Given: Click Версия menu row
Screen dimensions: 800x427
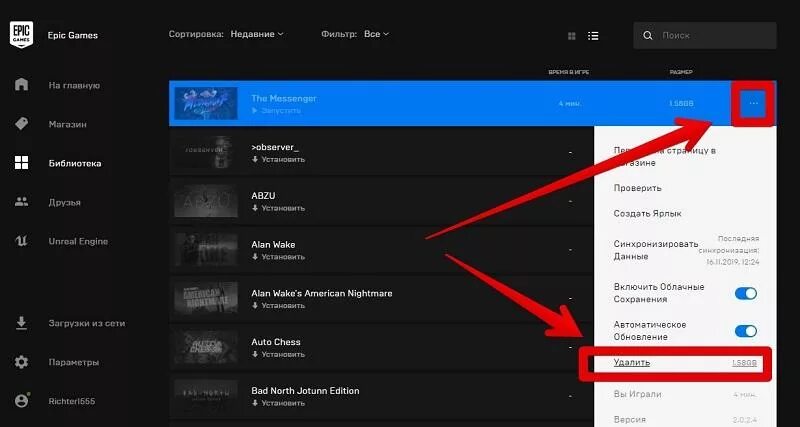Looking at the screenshot, I should coord(685,419).
